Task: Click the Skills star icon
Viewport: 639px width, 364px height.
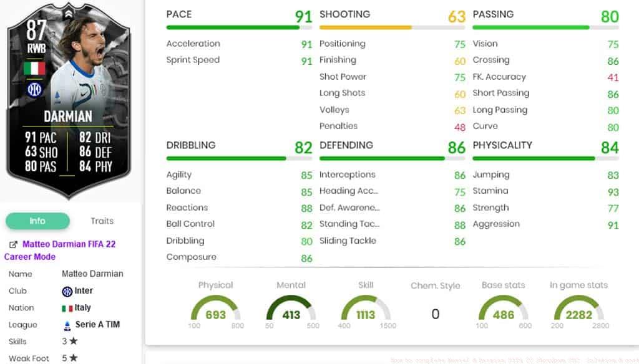Action: coord(74,342)
